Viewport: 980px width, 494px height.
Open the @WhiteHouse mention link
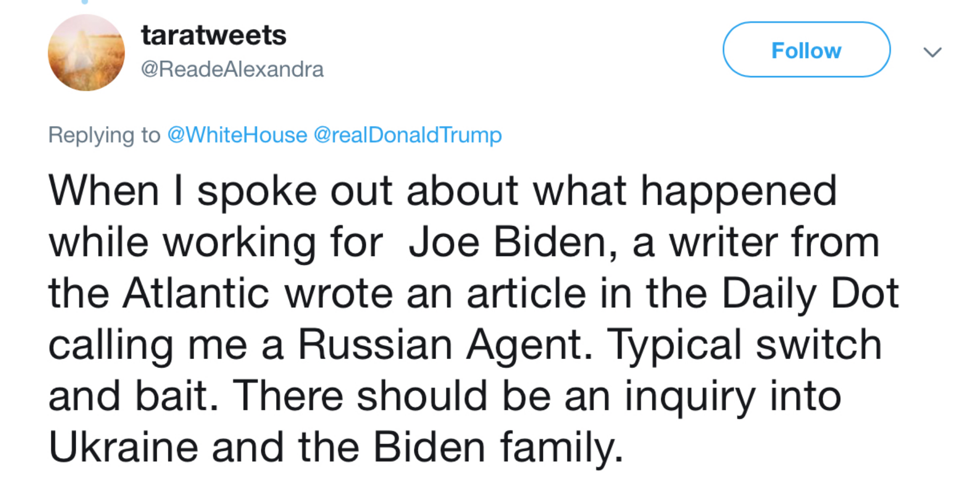coord(237,134)
